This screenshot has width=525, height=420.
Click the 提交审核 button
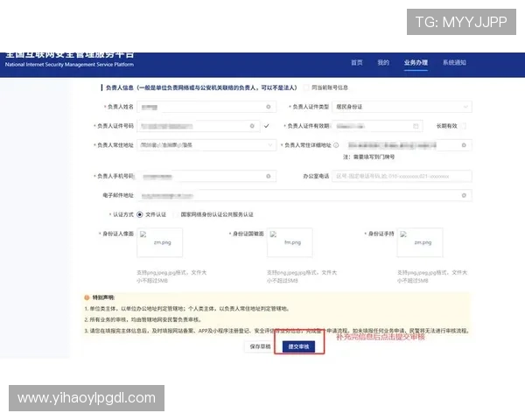pyautogui.click(x=298, y=346)
